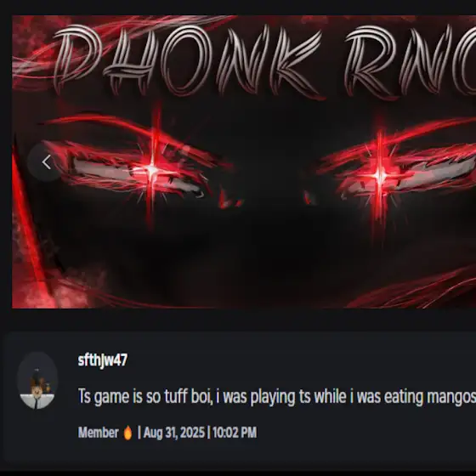The height and width of the screenshot is (476, 476).
Task: Click the left glowing red eye sparkle
Action: click(x=152, y=171)
